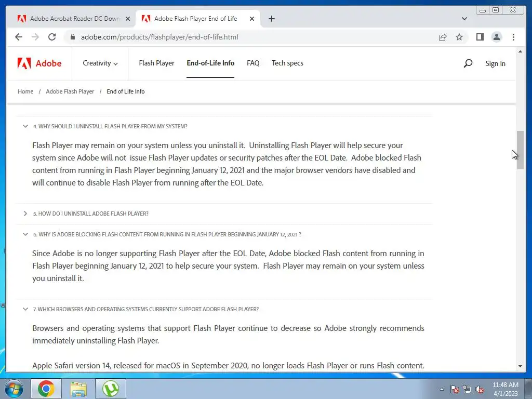
Task: Click Sign In
Action: (495, 63)
